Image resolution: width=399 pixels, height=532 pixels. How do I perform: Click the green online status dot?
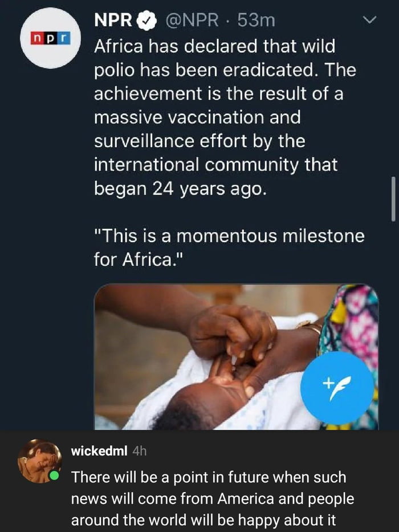(54, 476)
